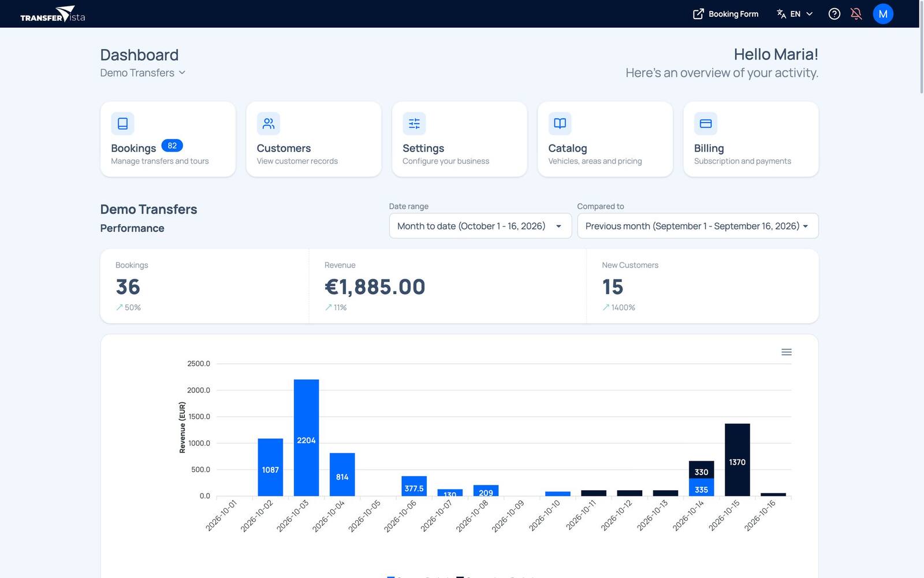
Task: Open the user avatar M menu
Action: coord(883,14)
